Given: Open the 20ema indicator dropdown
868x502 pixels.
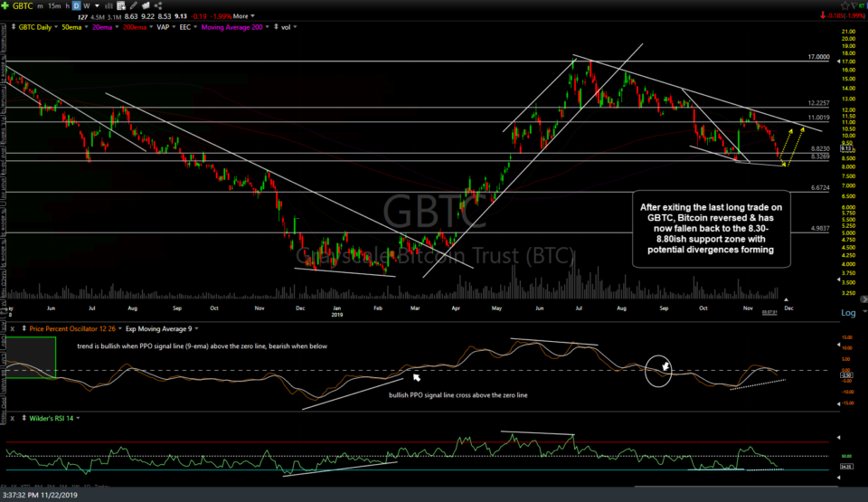Looking at the screenshot, I should tap(117, 26).
